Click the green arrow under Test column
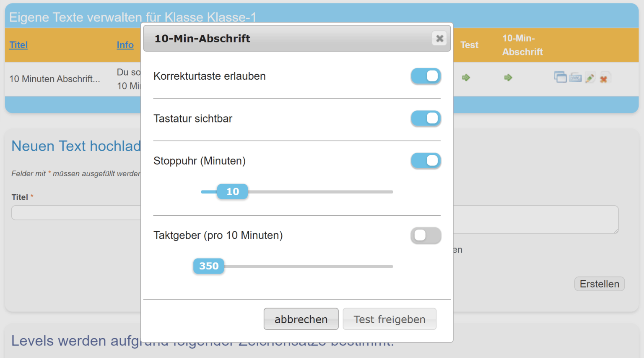The width and height of the screenshot is (644, 358). pos(466,78)
